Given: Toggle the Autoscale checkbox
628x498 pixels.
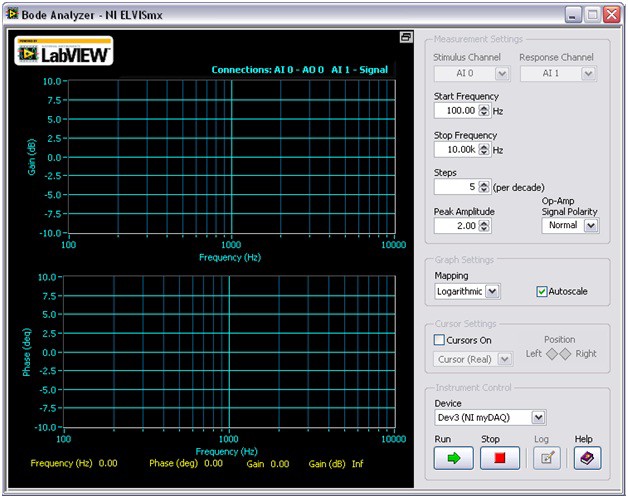Looking at the screenshot, I should [543, 291].
